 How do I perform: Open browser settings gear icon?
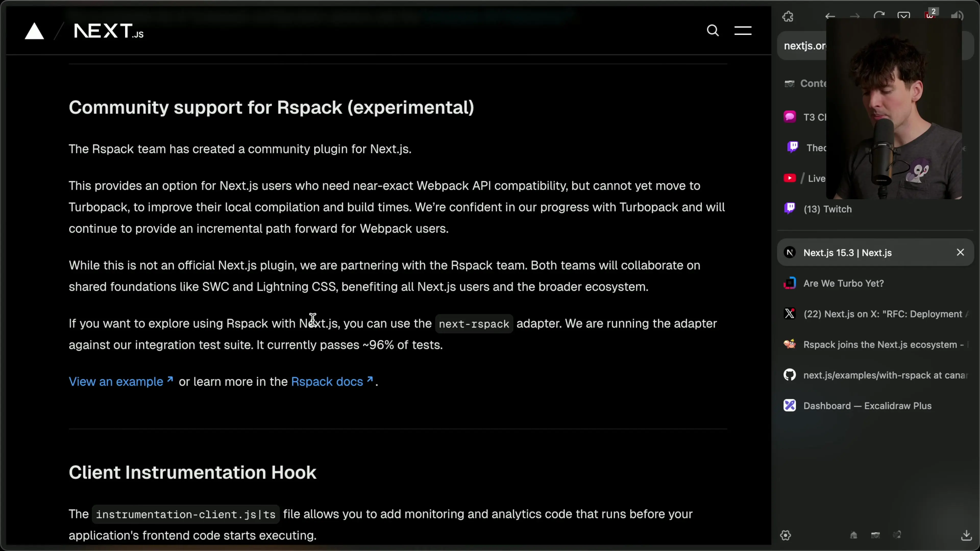tap(786, 535)
